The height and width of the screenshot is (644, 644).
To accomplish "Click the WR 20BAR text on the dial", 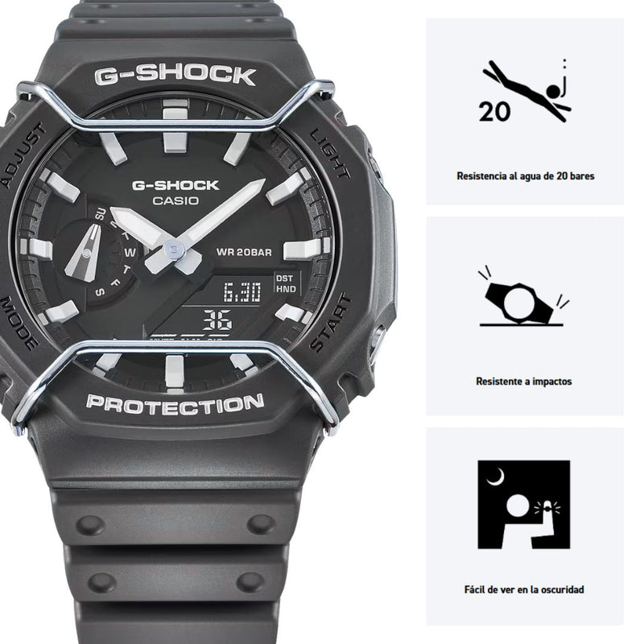I will point(244,252).
